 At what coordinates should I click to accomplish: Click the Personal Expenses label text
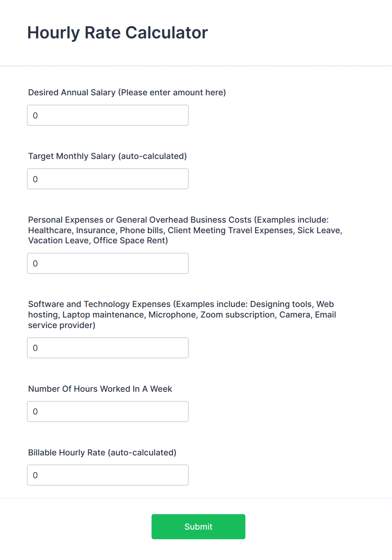pyautogui.click(x=185, y=230)
